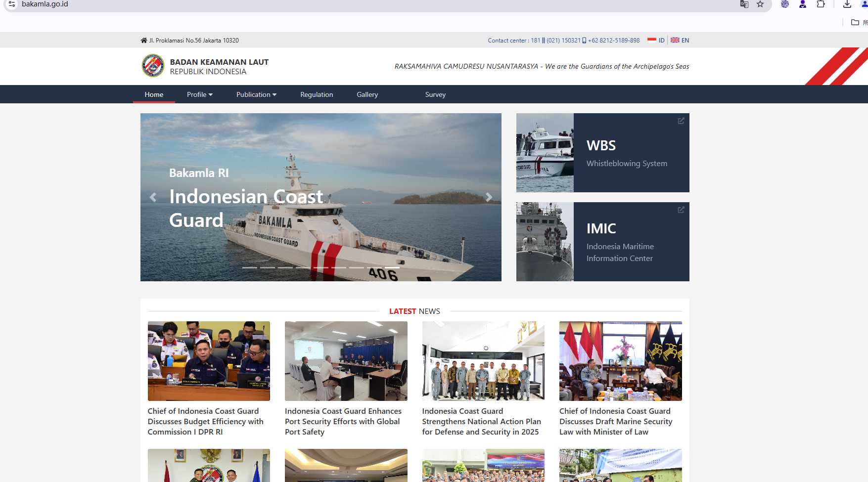Click mobile number +62 8212-5189-898
Screen dimensions: 868x482
[x=614, y=41]
